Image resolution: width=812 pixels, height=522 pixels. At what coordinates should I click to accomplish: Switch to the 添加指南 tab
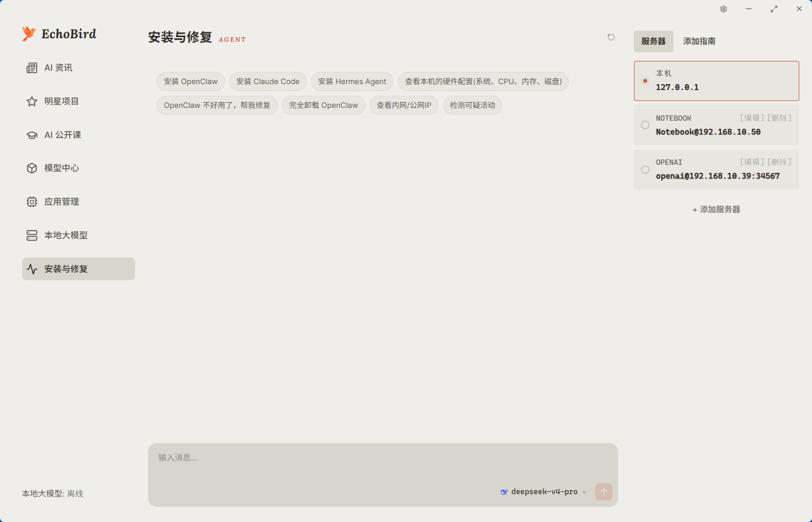click(699, 41)
